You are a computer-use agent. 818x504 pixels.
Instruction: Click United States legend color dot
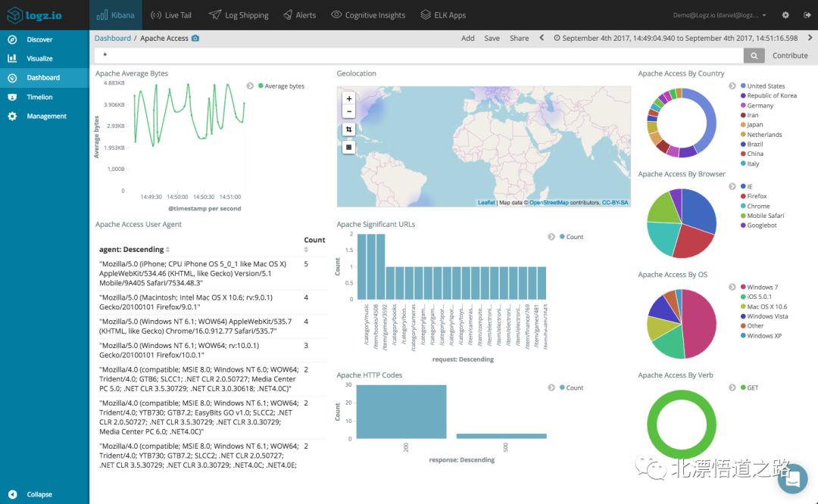pos(743,86)
